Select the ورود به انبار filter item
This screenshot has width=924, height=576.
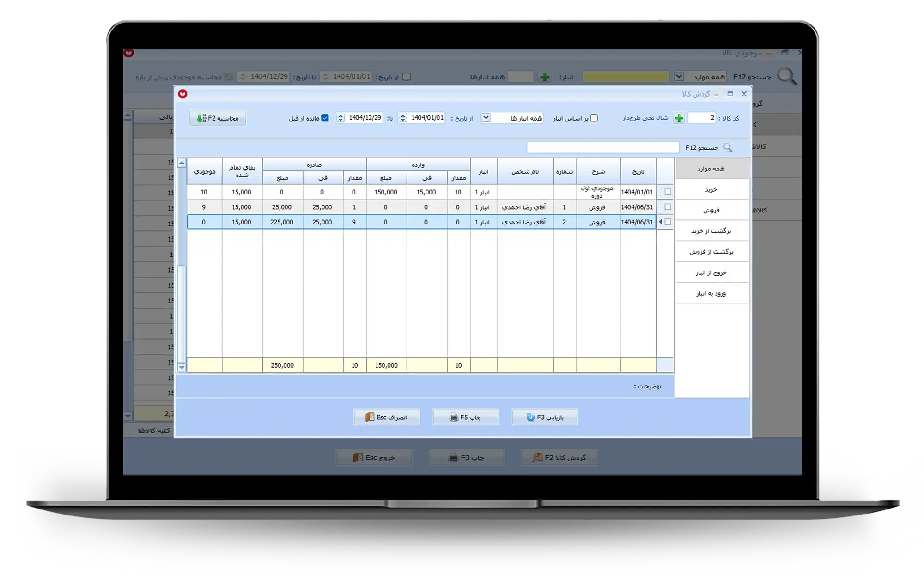point(711,293)
